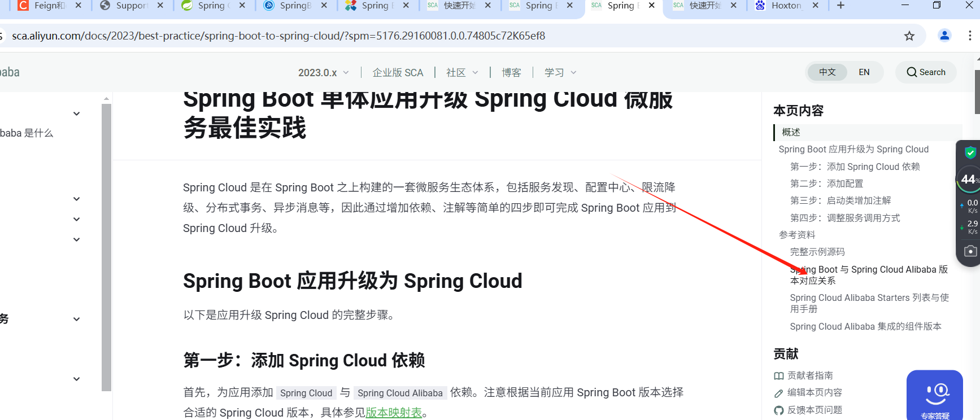Expand topmost sidebar chevron above baba 是什么
Screen dimensions: 980x420
tap(77, 113)
